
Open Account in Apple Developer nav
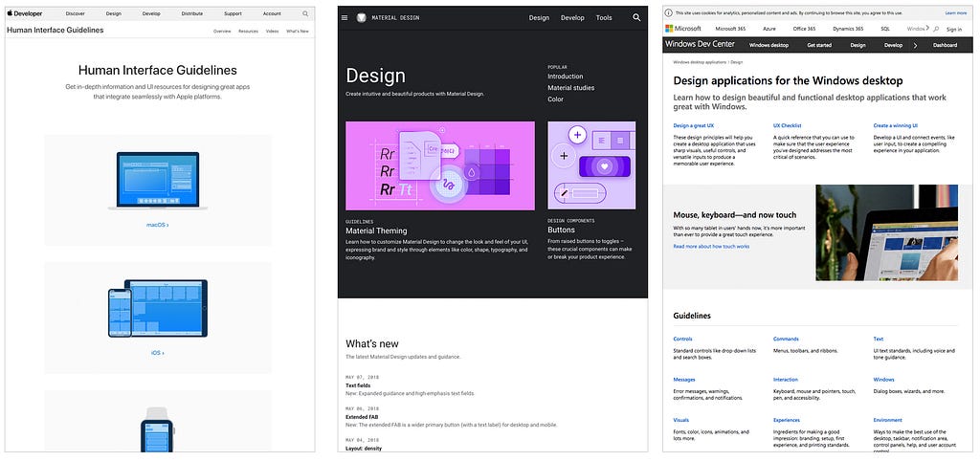(x=272, y=13)
